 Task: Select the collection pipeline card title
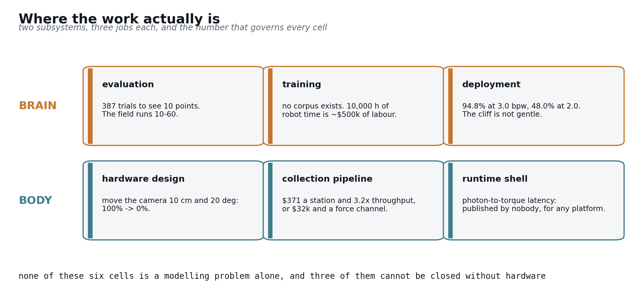coord(327,179)
